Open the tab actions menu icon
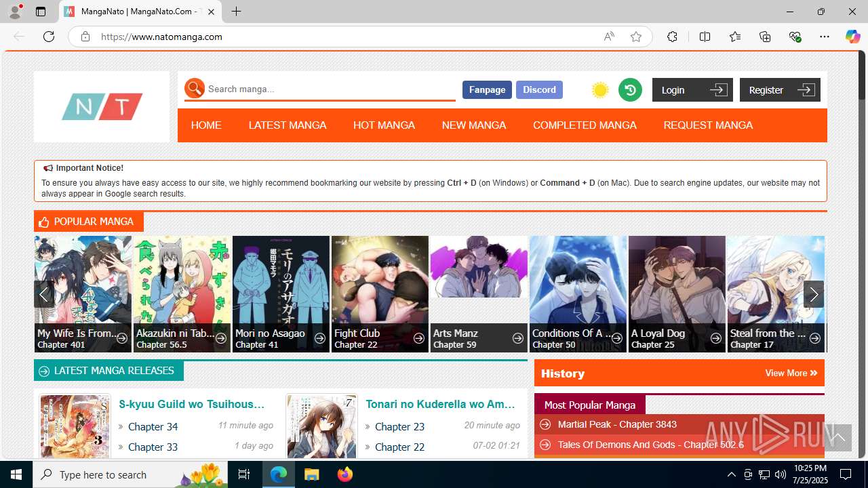This screenshot has width=868, height=488. pyautogui.click(x=41, y=12)
